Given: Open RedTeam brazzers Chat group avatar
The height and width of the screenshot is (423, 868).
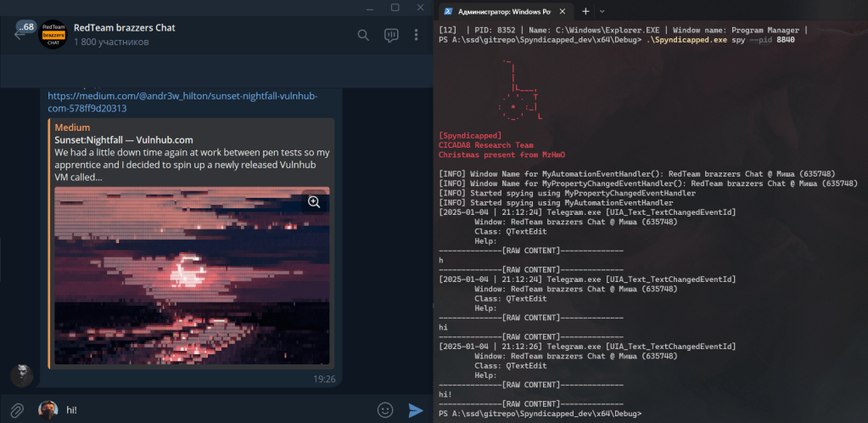Looking at the screenshot, I should point(54,34).
